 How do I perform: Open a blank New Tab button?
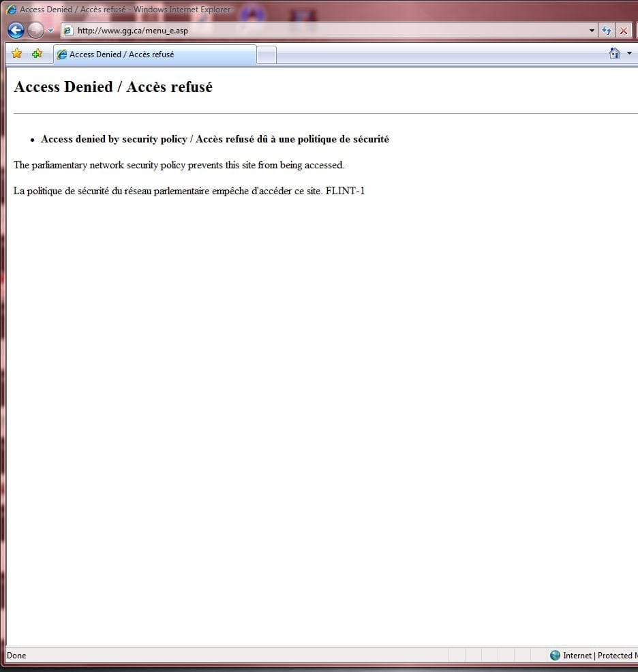[x=267, y=55]
